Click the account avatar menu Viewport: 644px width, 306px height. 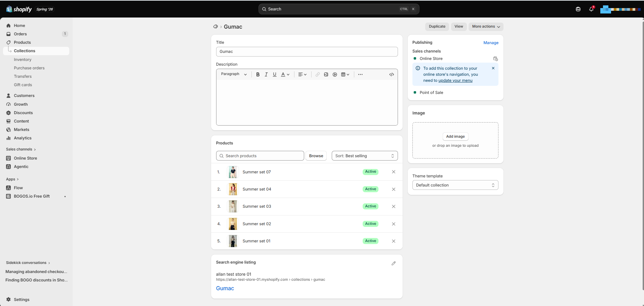point(620,9)
